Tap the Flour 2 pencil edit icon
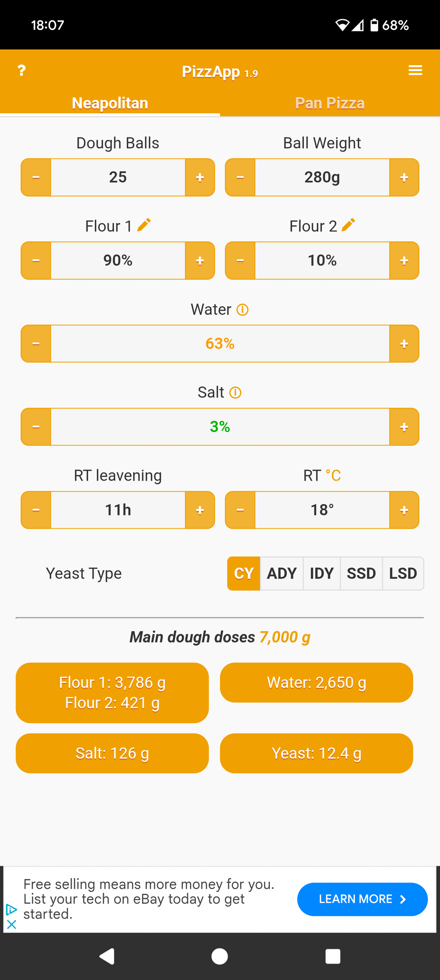 (x=348, y=225)
